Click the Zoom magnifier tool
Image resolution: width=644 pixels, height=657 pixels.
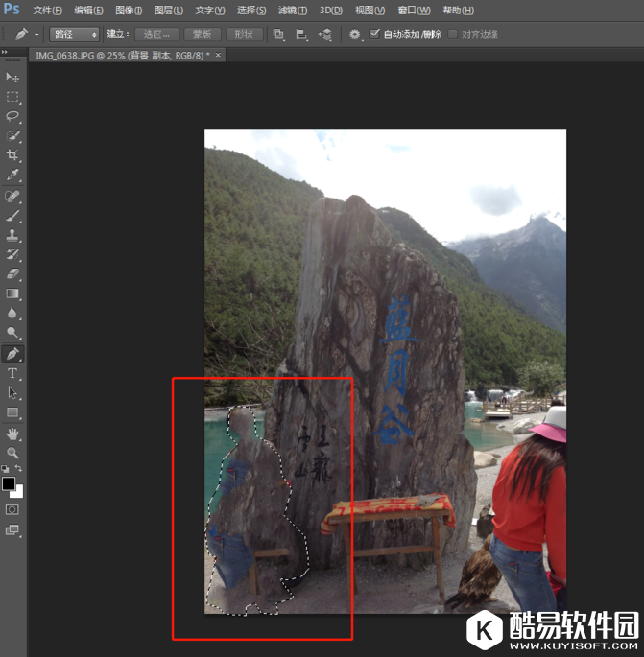pyautogui.click(x=12, y=453)
